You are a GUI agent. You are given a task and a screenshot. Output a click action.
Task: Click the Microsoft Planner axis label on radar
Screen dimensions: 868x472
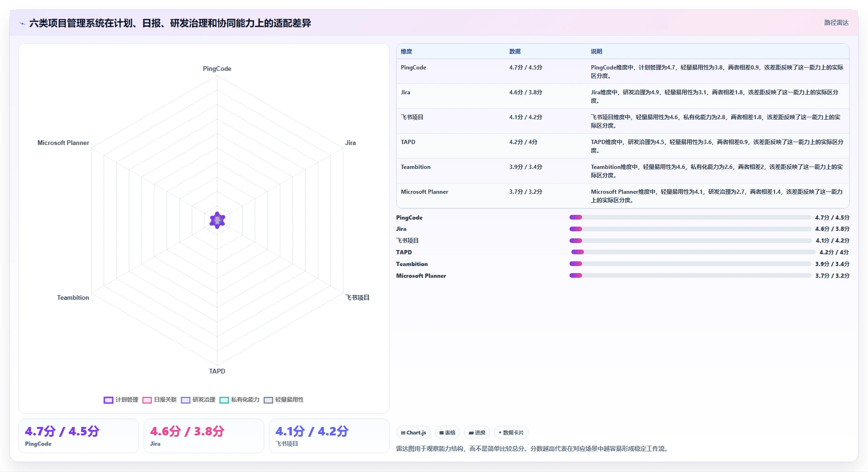63,143
